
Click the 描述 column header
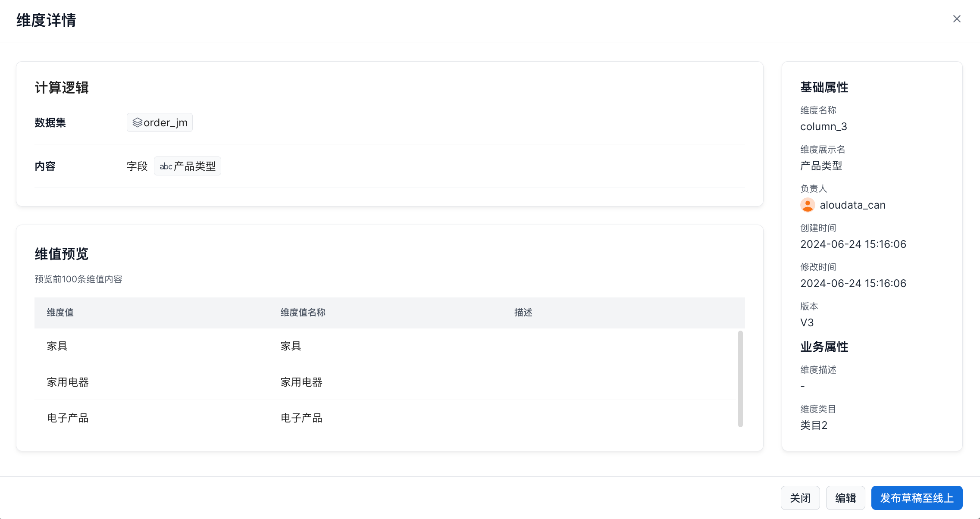pyautogui.click(x=523, y=313)
